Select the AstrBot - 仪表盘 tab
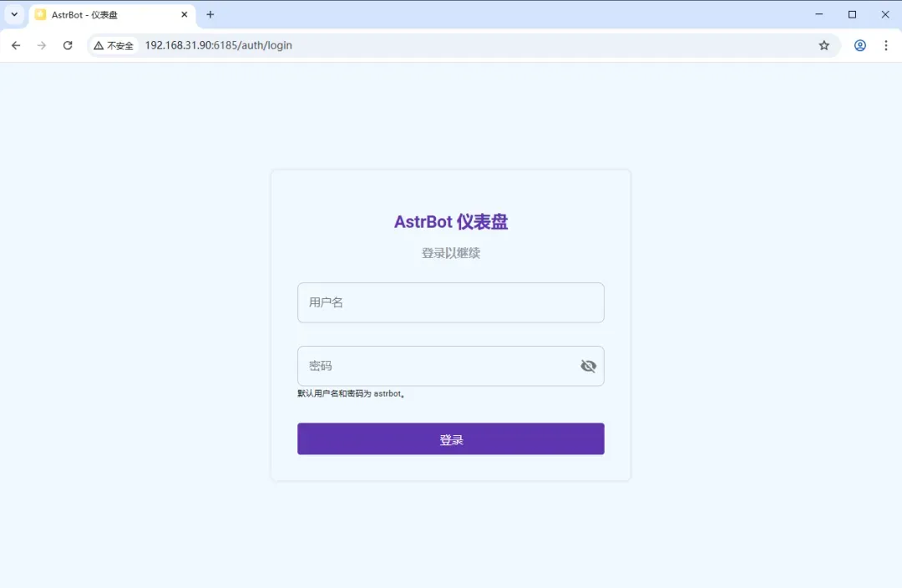 (112, 15)
